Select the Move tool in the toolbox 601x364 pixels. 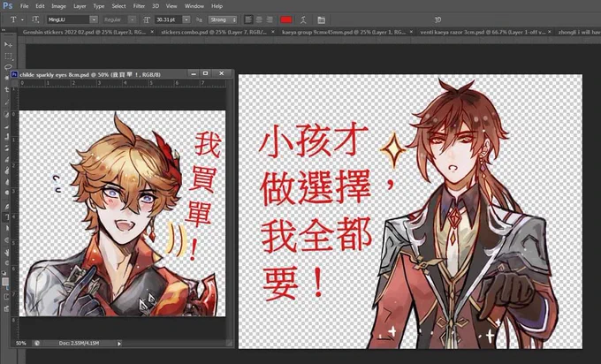coord(8,44)
